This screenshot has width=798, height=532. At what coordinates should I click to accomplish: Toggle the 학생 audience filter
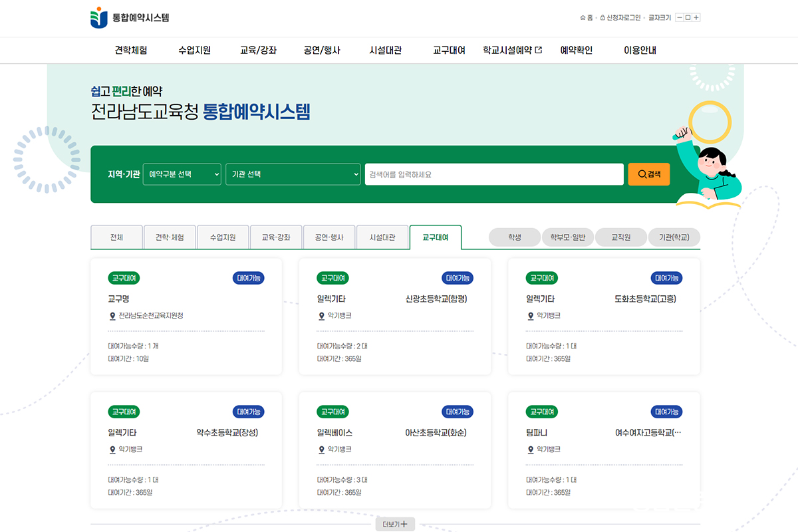515,237
